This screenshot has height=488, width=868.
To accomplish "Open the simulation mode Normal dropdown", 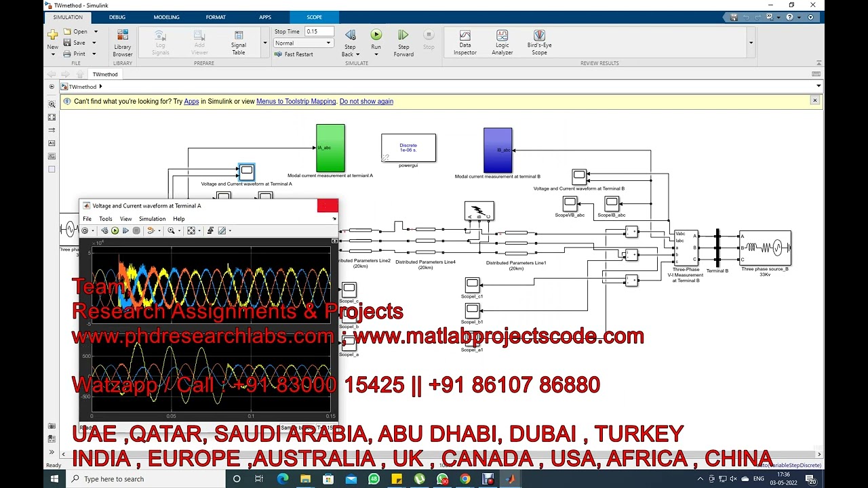I will point(302,43).
